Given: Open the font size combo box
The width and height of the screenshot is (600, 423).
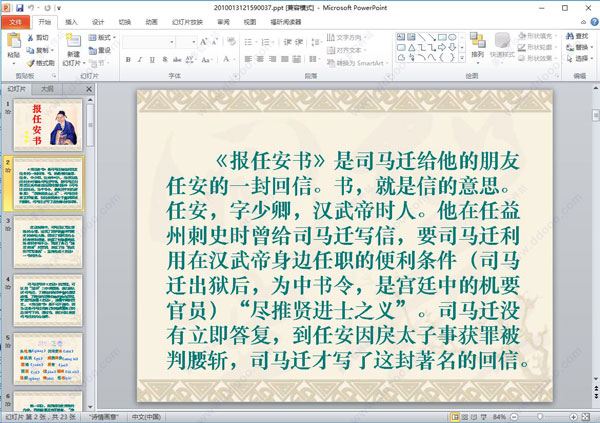Looking at the screenshot, I should (x=187, y=42).
